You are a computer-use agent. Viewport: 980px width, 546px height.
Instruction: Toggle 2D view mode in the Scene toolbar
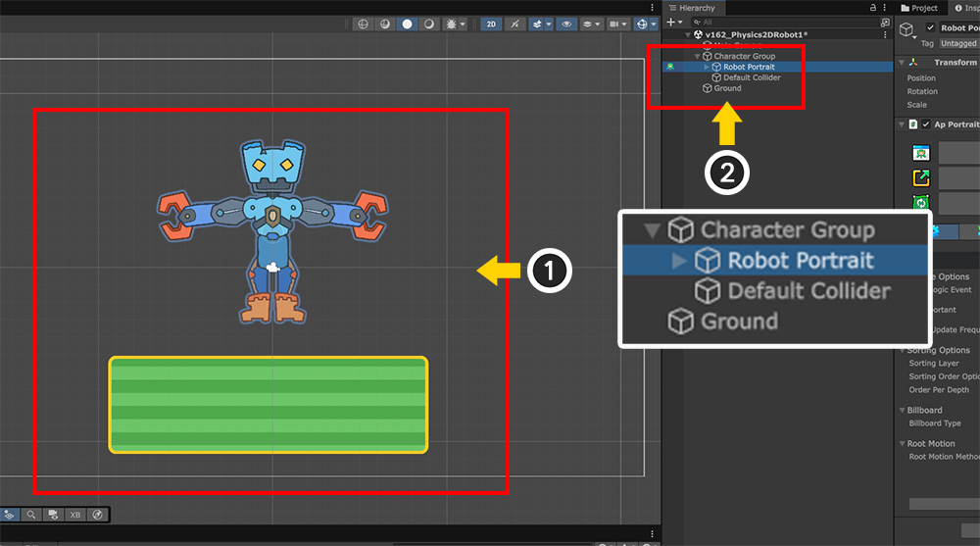(x=491, y=24)
